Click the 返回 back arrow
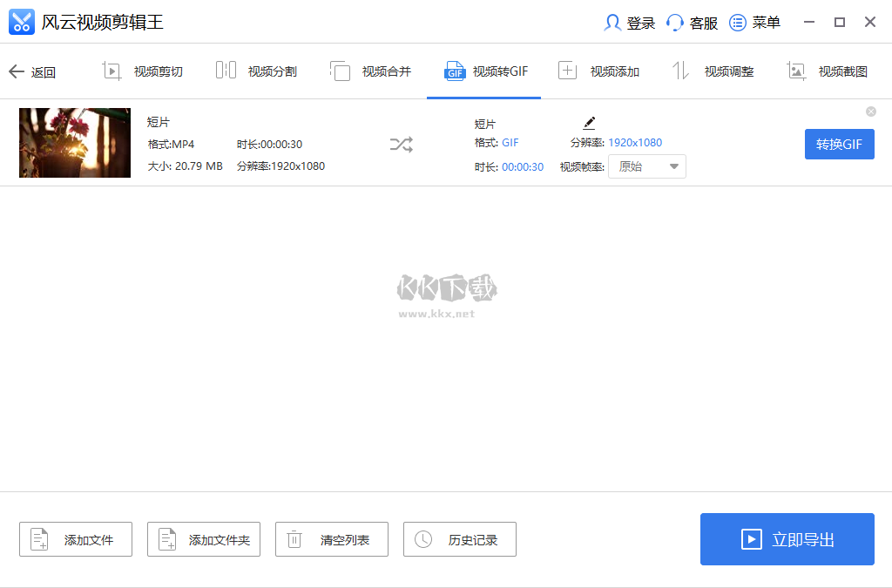This screenshot has height=588, width=892. pos(16,71)
